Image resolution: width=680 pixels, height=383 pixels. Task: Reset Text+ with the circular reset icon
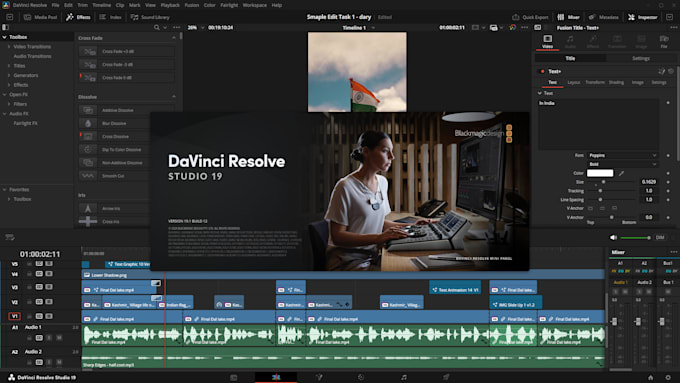point(671,71)
